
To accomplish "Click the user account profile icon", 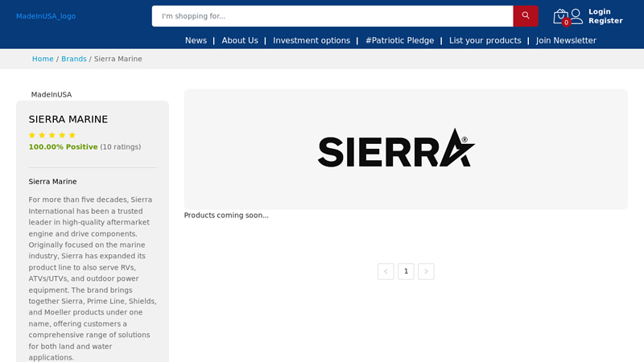I will click(576, 16).
